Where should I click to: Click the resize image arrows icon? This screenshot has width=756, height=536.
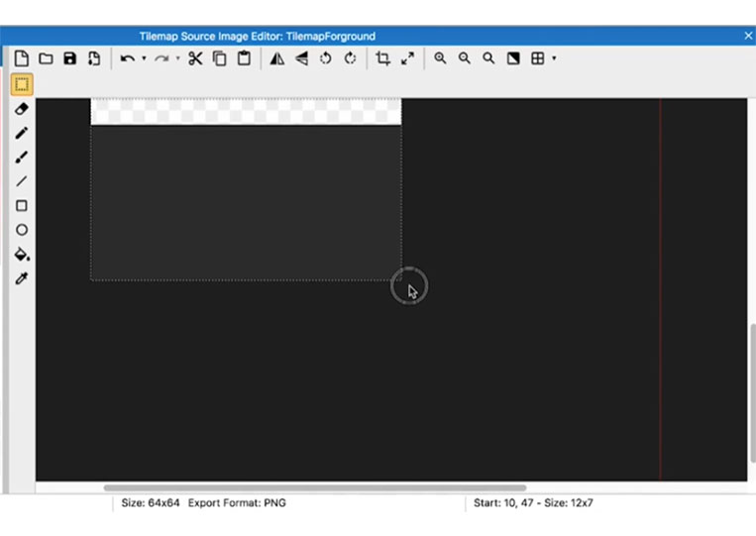(408, 58)
